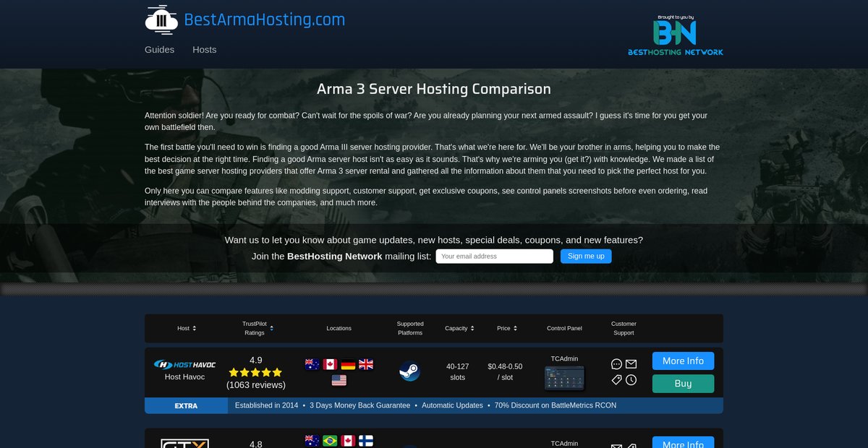Click the Locations column header
This screenshot has width=868, height=448.
339,328
